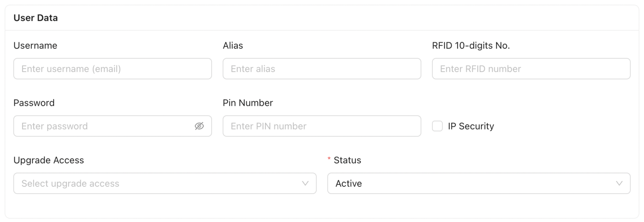Click the RFID 10-digits No. label
The width and height of the screenshot is (644, 222).
(x=471, y=46)
